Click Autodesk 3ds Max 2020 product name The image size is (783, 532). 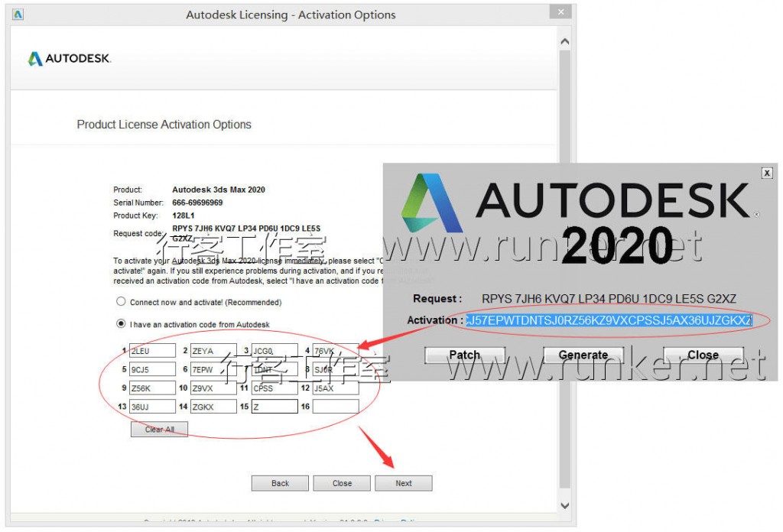[x=219, y=190]
